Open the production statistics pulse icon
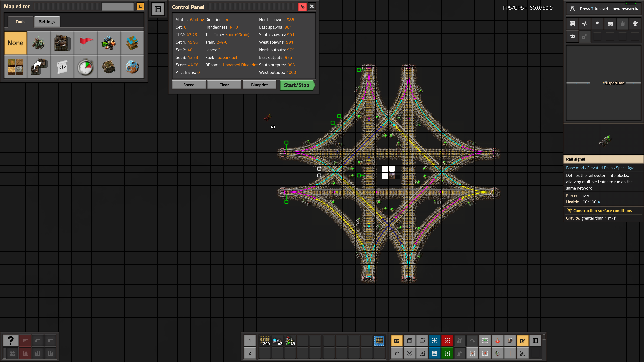 [585, 24]
